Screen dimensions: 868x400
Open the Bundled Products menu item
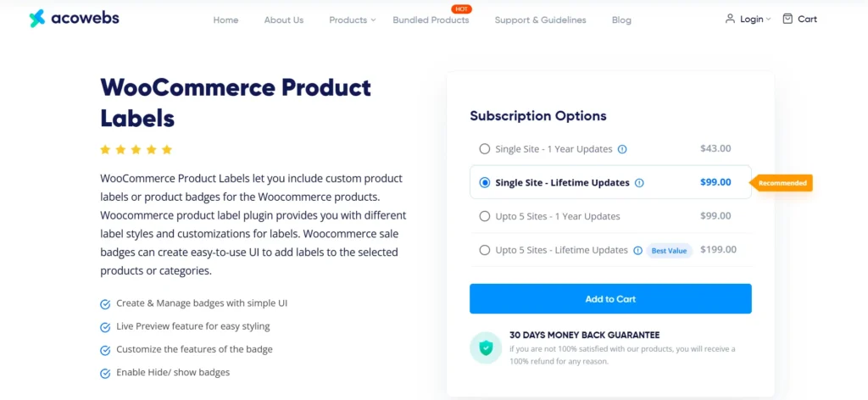point(431,20)
